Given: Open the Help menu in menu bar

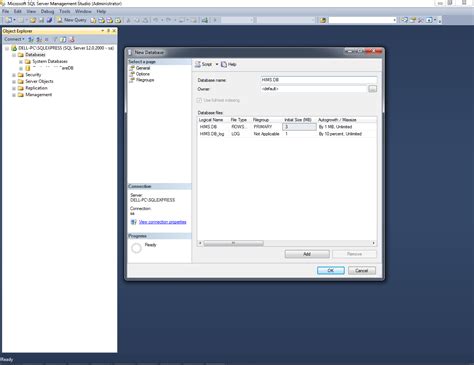Looking at the screenshot, I should coord(101,11).
